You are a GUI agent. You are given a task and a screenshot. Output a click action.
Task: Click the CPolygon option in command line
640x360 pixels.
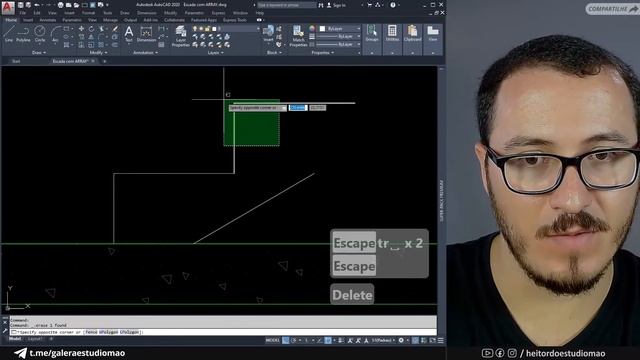pos(129,332)
